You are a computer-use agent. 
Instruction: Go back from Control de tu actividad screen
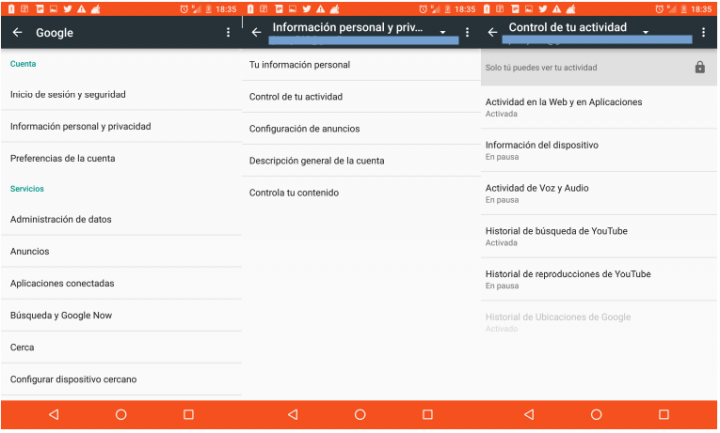tap(493, 32)
